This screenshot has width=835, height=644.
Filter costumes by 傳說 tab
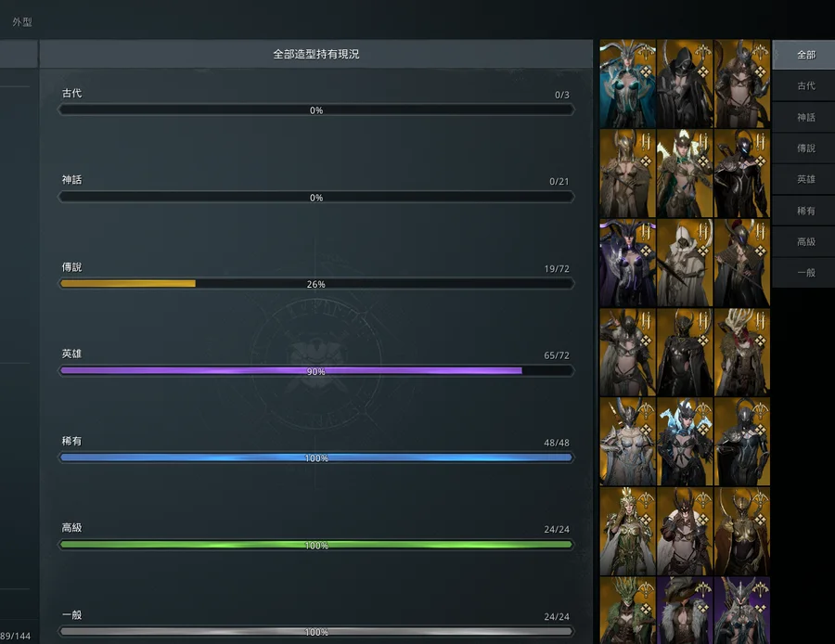click(x=804, y=148)
